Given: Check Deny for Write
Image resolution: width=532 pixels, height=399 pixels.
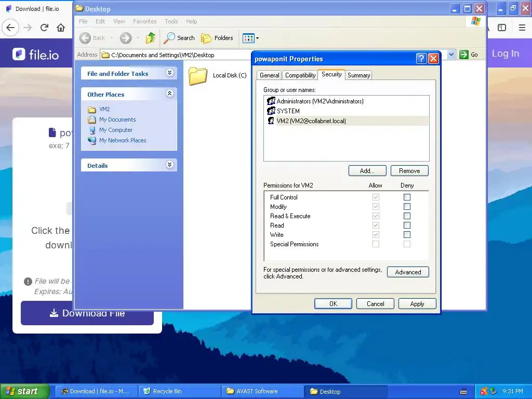Looking at the screenshot, I should tap(407, 234).
